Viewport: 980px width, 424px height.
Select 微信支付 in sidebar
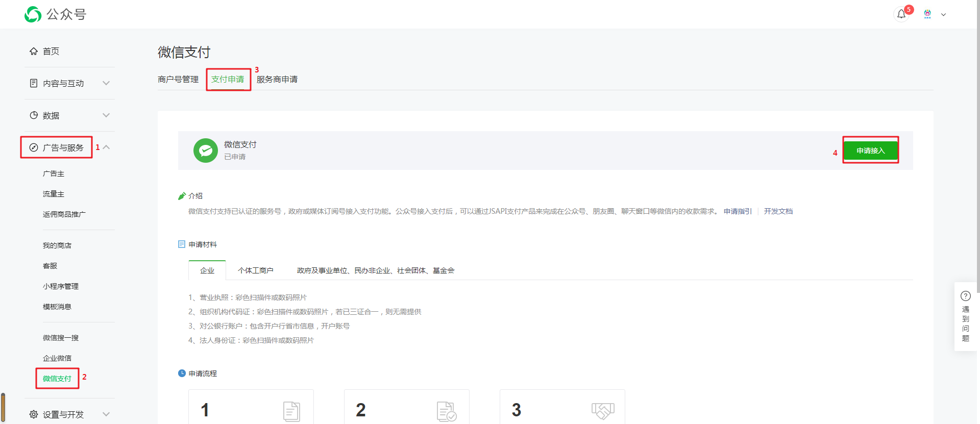(x=57, y=379)
